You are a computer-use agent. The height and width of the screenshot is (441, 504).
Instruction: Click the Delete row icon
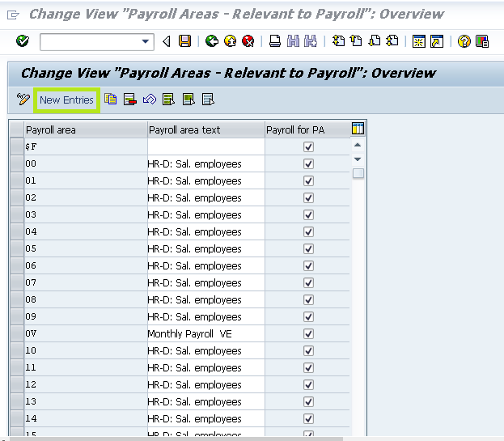[x=130, y=100]
